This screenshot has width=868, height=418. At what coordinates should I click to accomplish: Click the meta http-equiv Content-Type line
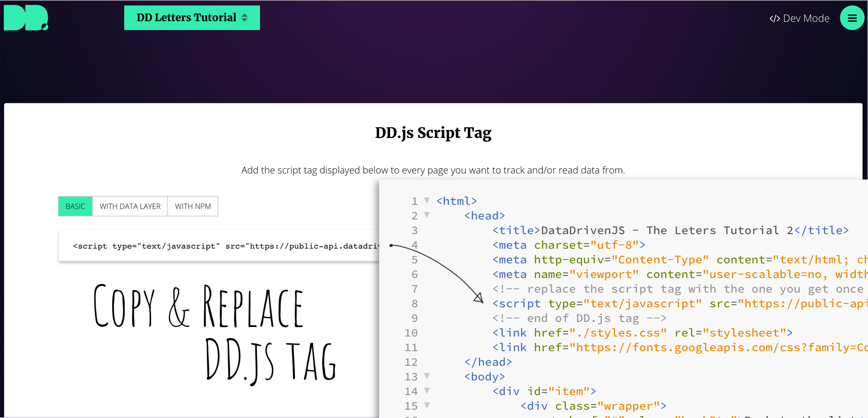[680, 259]
